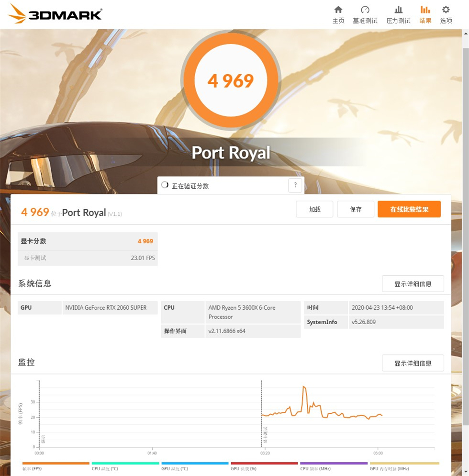Screen dimensions: 469x476
Task: Click the 01:40 time axis label
Action: (152, 453)
